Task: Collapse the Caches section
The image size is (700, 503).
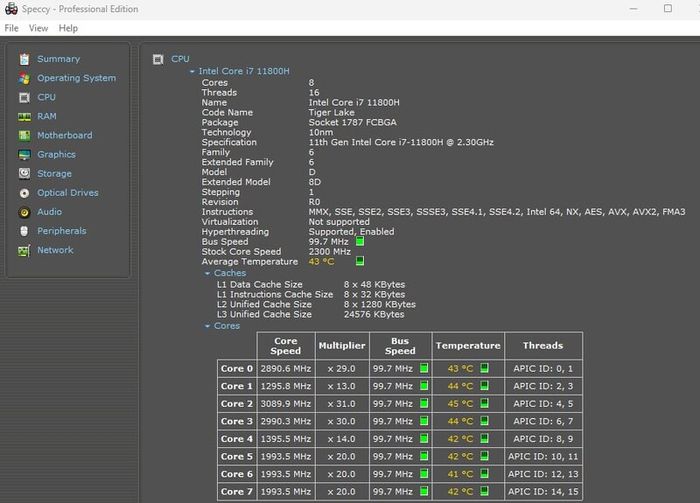Action: pos(207,273)
